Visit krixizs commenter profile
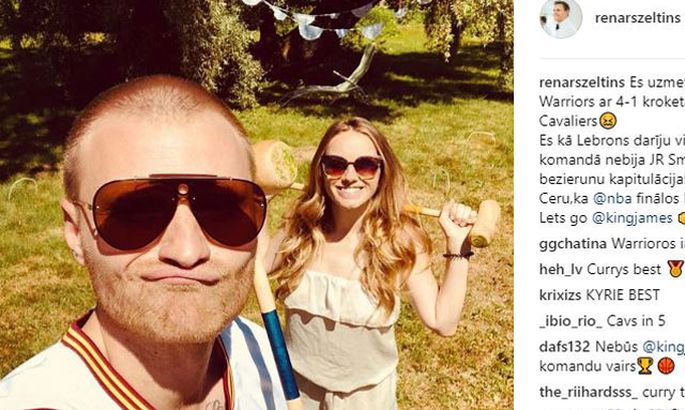685x410 pixels. tap(560, 295)
